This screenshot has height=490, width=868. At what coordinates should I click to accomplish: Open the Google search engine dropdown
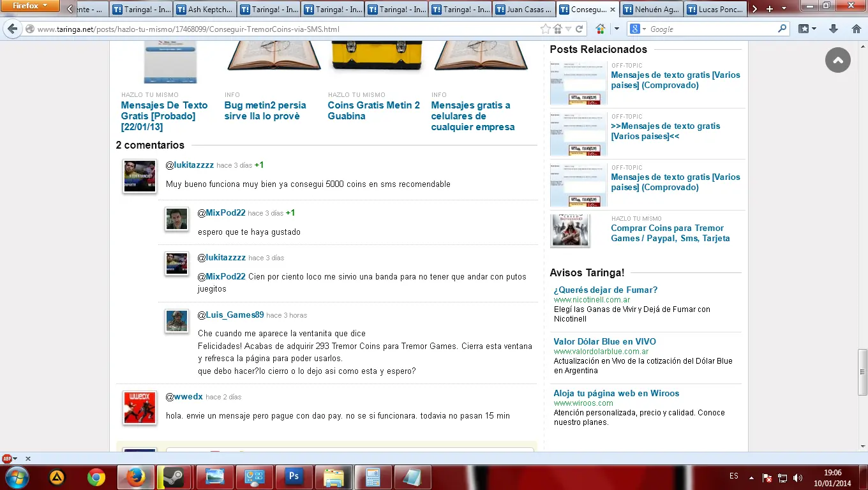pos(638,29)
